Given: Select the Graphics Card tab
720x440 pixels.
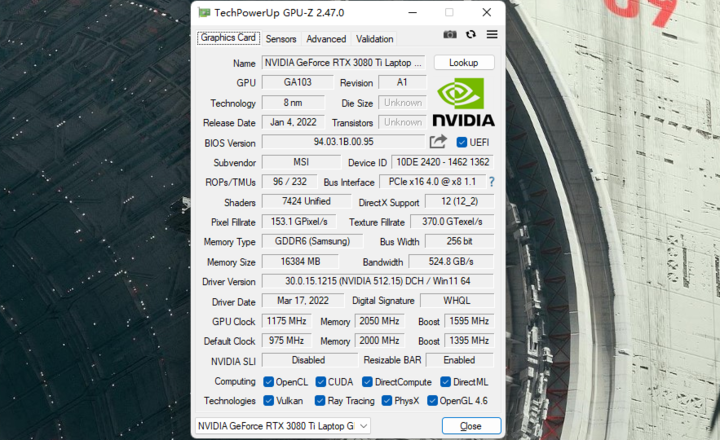Looking at the screenshot, I should point(228,38).
